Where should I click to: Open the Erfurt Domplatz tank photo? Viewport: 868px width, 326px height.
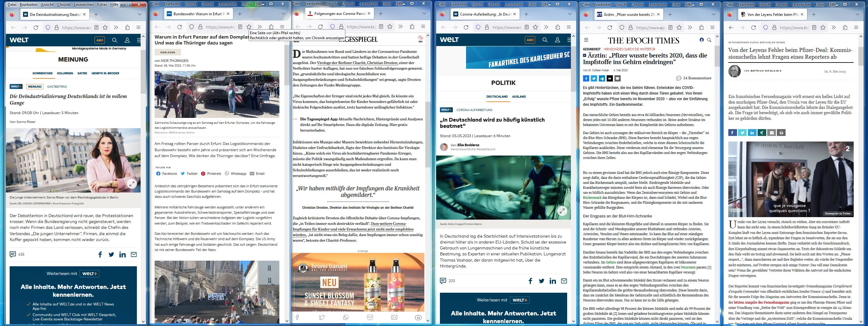pyautogui.click(x=217, y=94)
